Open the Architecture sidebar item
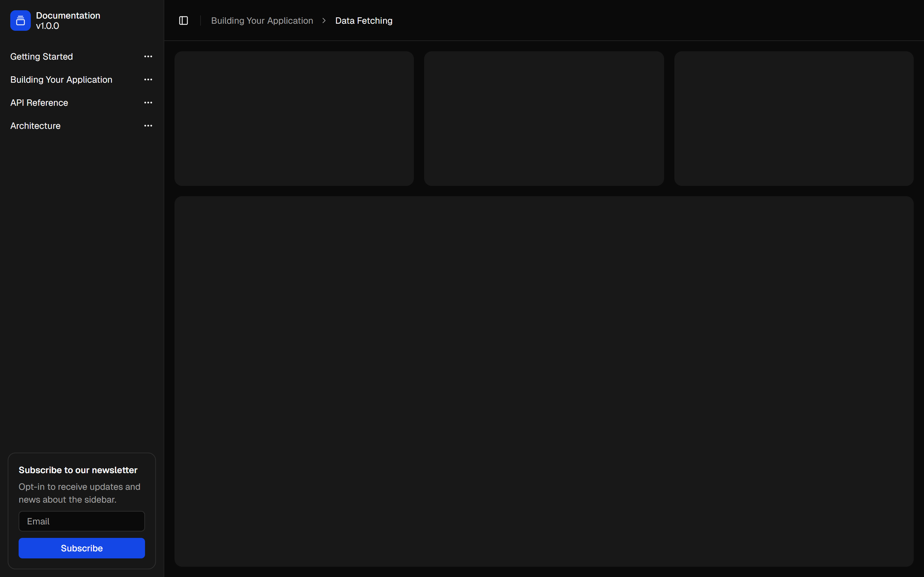 35,126
